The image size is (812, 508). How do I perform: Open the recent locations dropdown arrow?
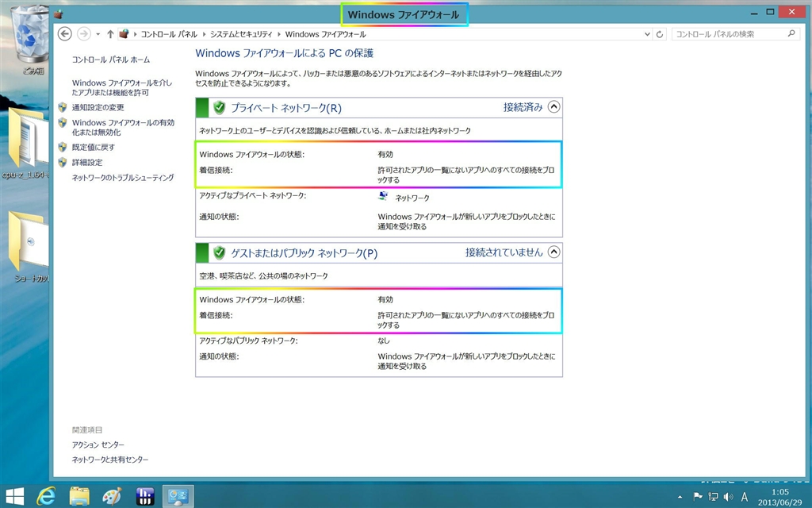tap(98, 34)
